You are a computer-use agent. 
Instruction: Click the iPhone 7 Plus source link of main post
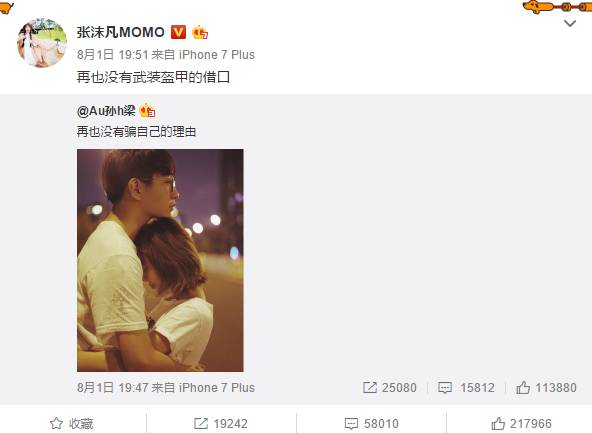(x=217, y=55)
